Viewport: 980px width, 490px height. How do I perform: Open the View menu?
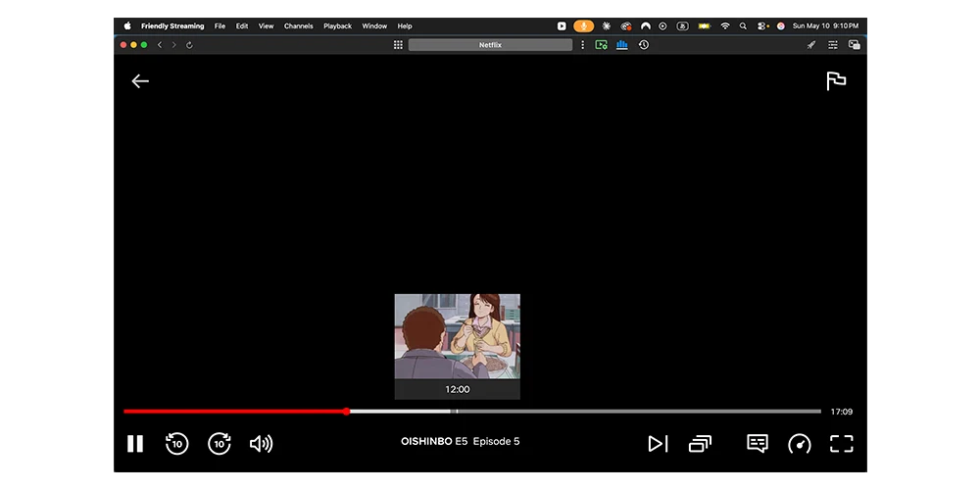[x=267, y=26]
